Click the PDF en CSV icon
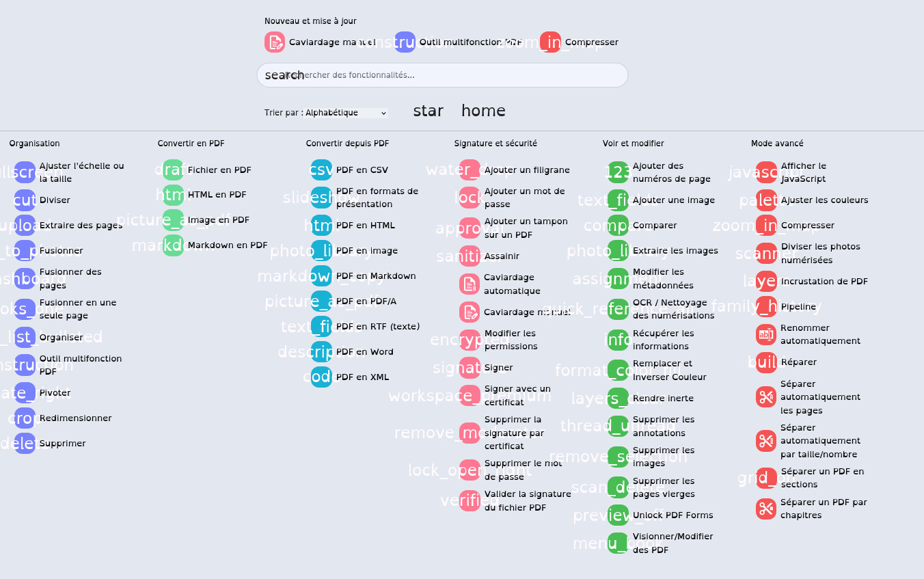 [x=321, y=170]
